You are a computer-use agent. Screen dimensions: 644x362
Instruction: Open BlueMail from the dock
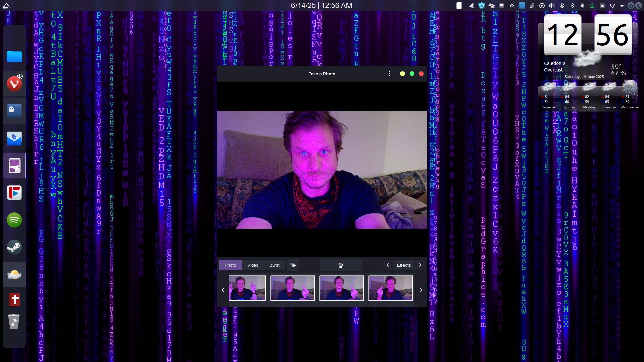[x=14, y=138]
